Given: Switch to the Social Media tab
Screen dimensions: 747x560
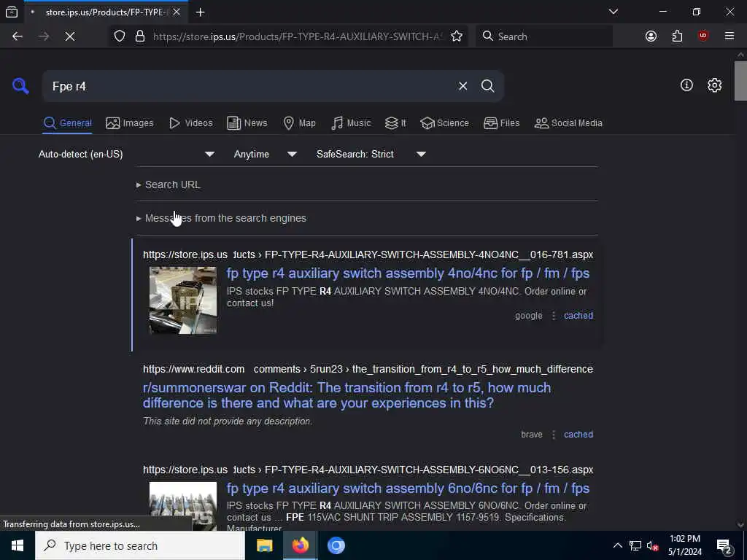Looking at the screenshot, I should (568, 122).
